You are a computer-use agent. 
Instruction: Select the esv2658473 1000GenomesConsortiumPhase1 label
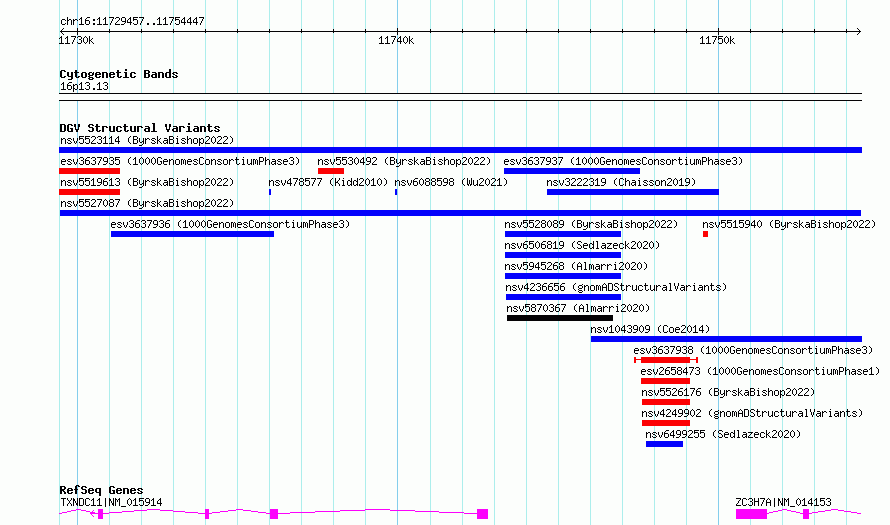[x=760, y=371]
